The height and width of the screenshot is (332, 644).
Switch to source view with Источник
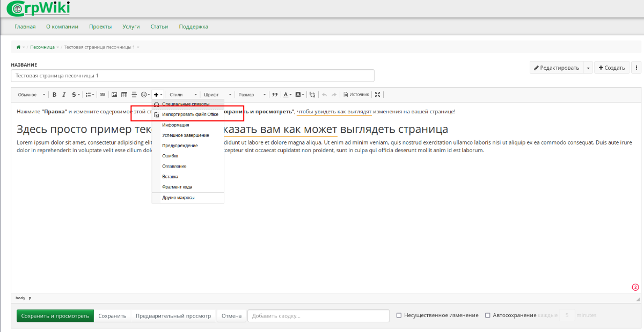tap(356, 95)
